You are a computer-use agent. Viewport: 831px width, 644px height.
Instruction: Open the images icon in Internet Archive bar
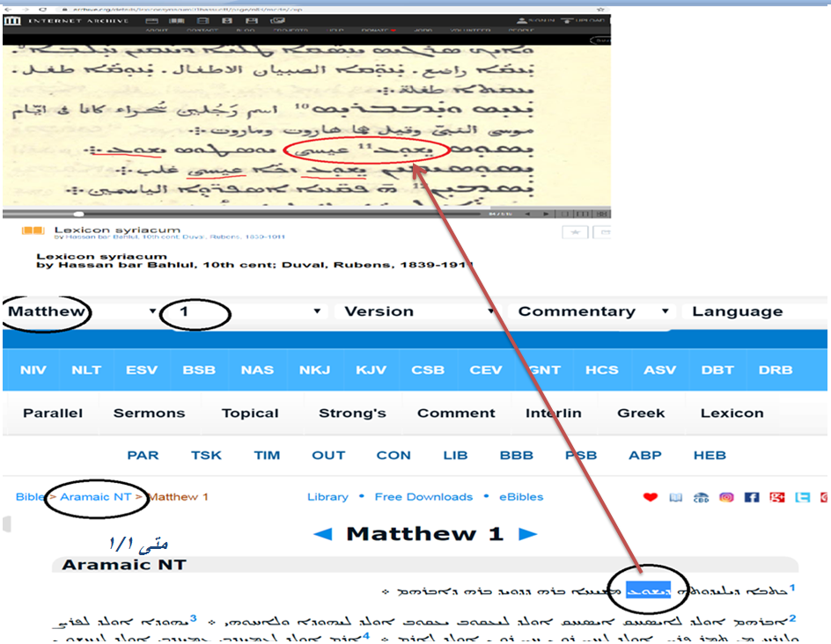pos(277,20)
